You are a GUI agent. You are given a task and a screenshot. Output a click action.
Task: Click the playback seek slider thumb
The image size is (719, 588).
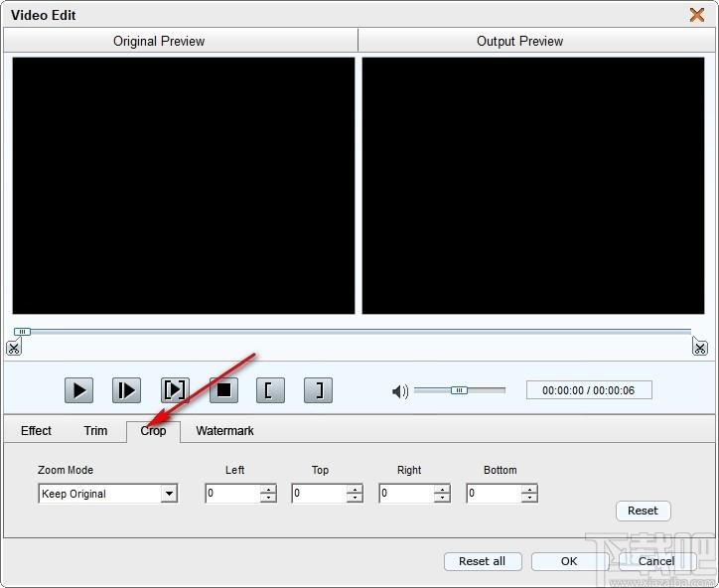click(x=22, y=332)
